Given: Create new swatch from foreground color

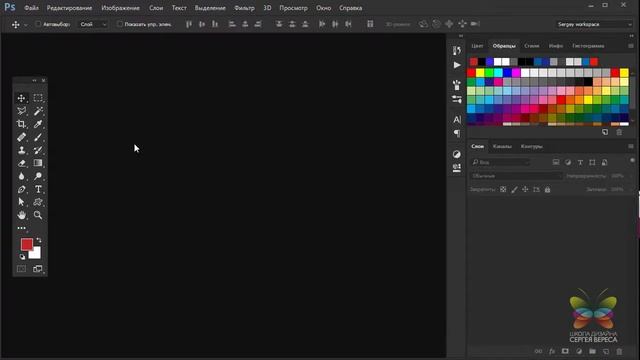Looking at the screenshot, I should coord(605,132).
